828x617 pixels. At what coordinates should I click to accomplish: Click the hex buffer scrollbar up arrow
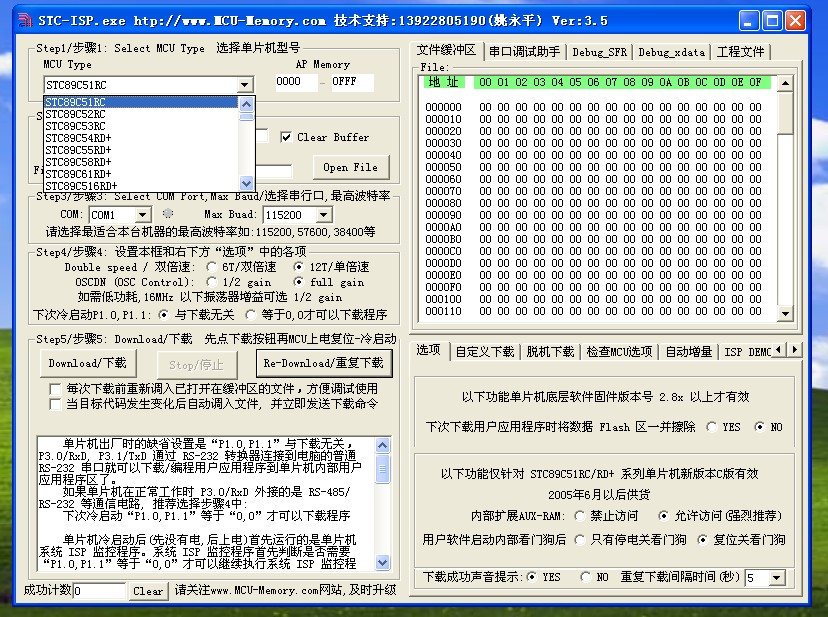pyautogui.click(x=785, y=83)
